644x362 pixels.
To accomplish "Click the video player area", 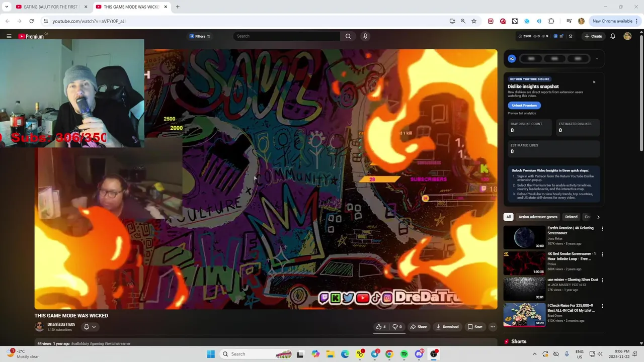I will coord(266,178).
